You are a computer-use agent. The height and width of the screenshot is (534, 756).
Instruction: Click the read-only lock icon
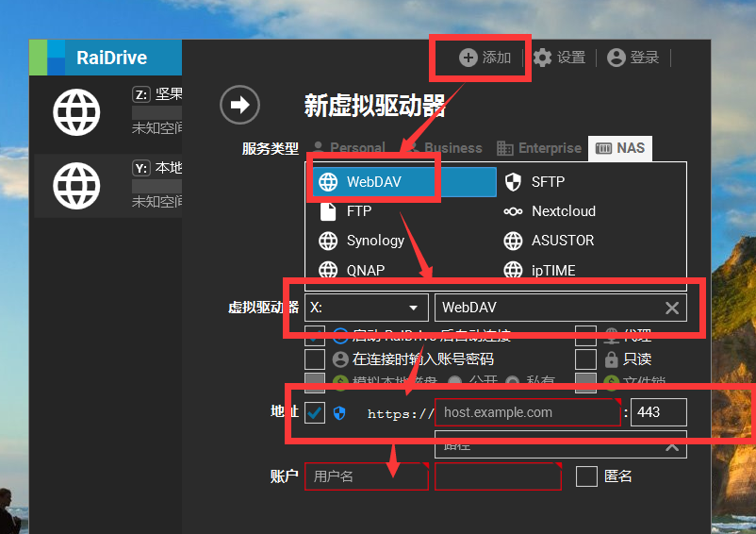pos(612,359)
